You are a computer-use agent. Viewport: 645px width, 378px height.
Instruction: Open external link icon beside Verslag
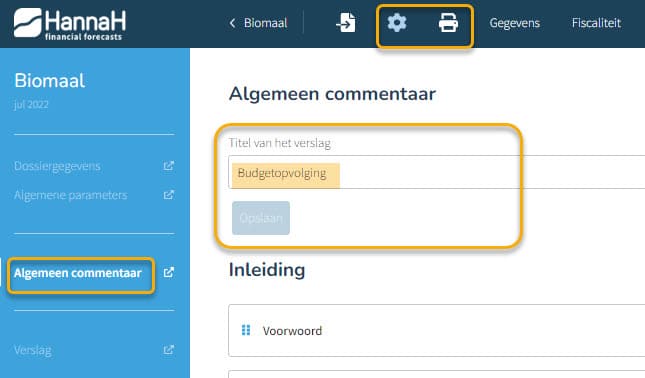(169, 350)
